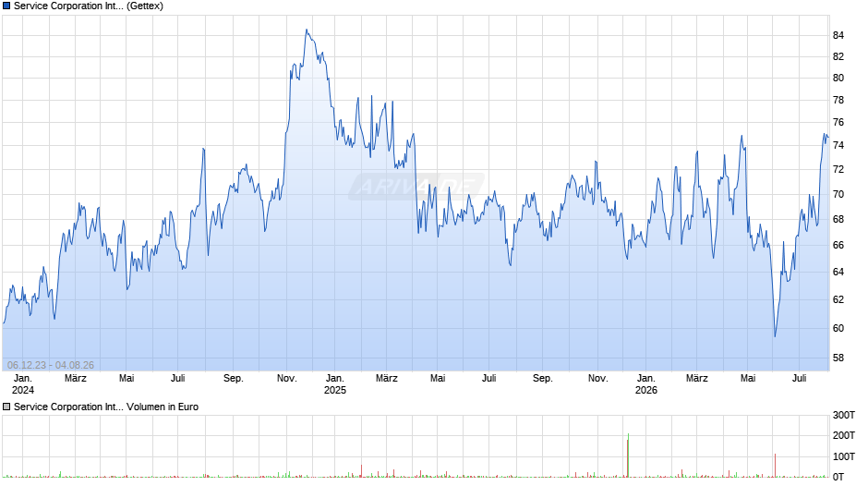Click the 'Mai' label in 2024

(127, 379)
